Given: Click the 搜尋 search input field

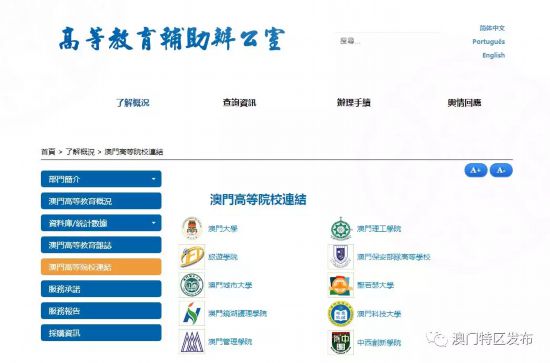Looking at the screenshot, I should coord(388,41).
